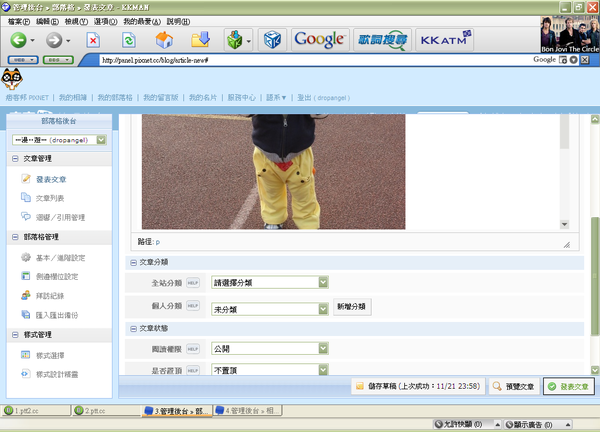Screen dimensions: 600x432
Task: Publish with the 發表文章 button at bottom
Action: click(x=569, y=386)
